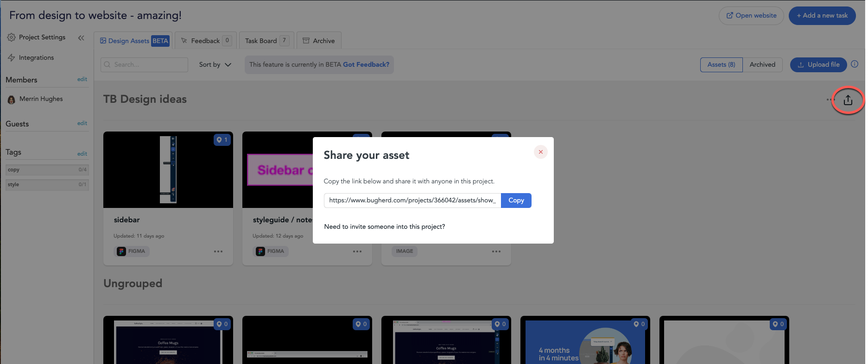
Task: Filter by the copy tag
Action: click(x=47, y=169)
